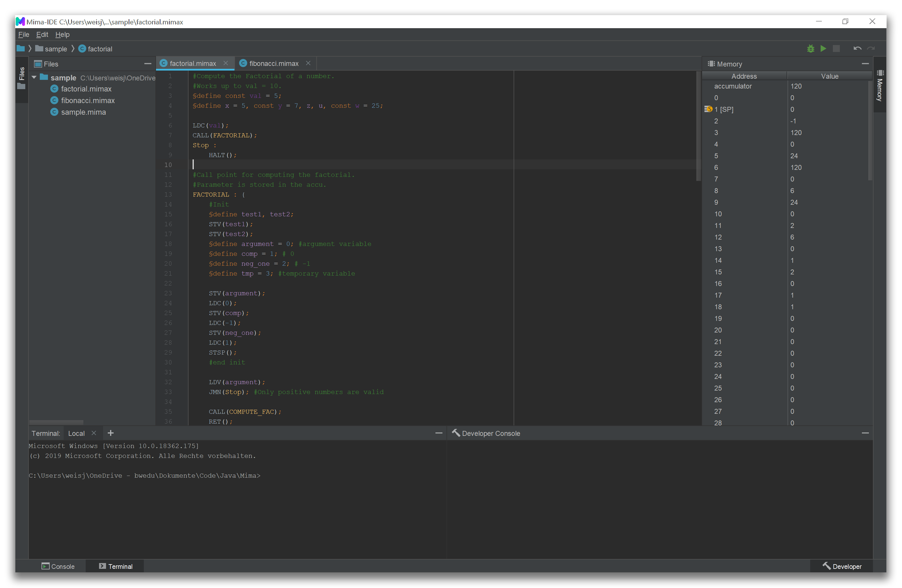Click the stack pointer marker icon in memory

pos(708,109)
